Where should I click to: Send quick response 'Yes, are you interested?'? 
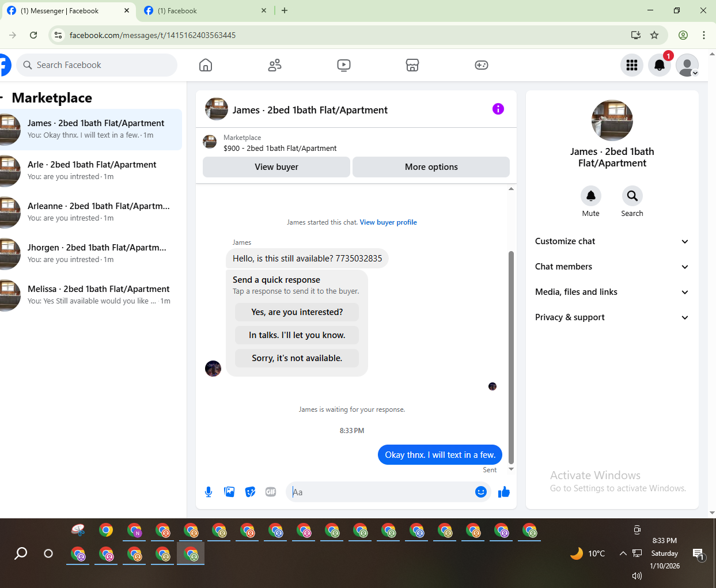(297, 312)
